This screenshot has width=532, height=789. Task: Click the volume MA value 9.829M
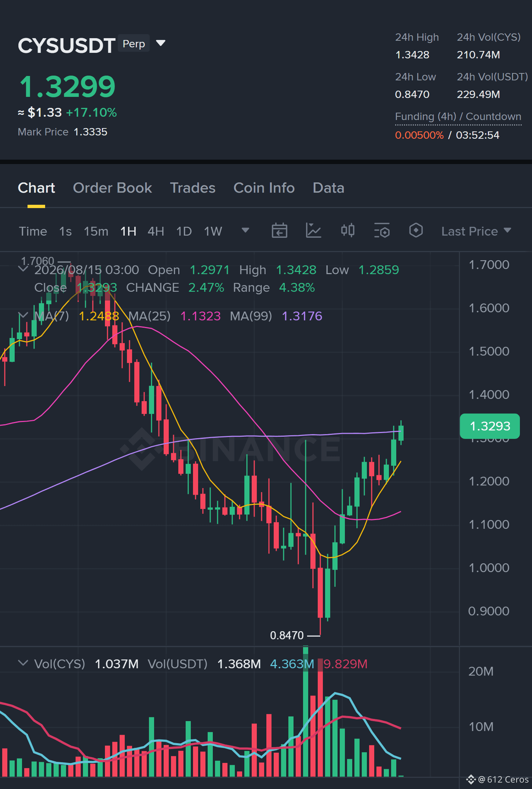[x=345, y=664]
